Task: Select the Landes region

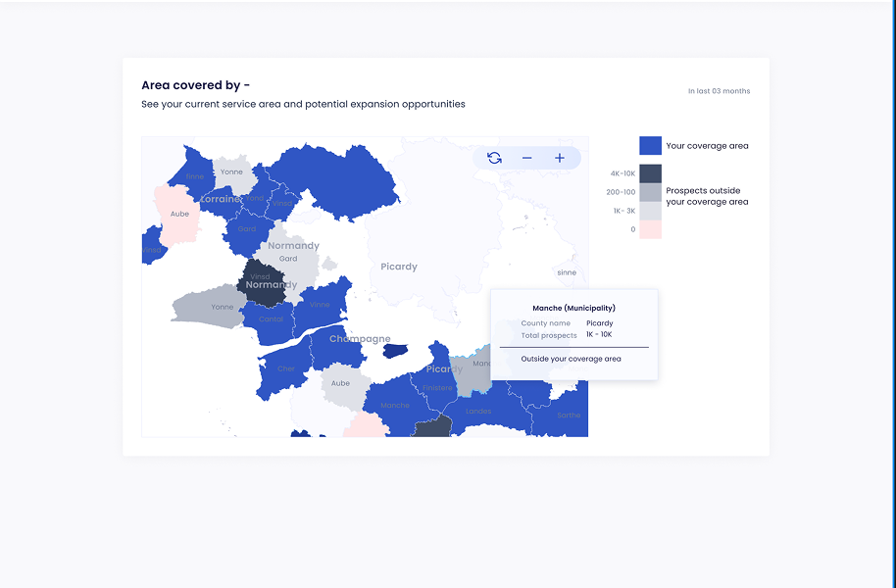Action: (479, 411)
